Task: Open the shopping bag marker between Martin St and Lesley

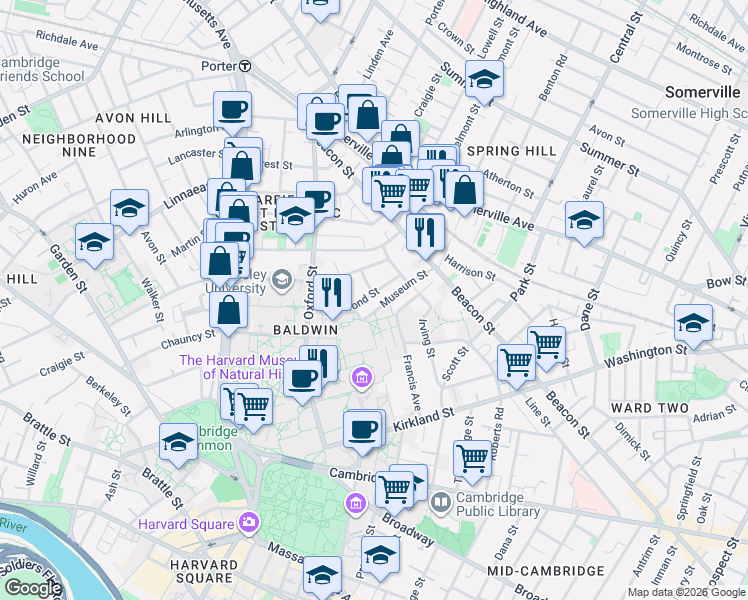Action: [220, 261]
